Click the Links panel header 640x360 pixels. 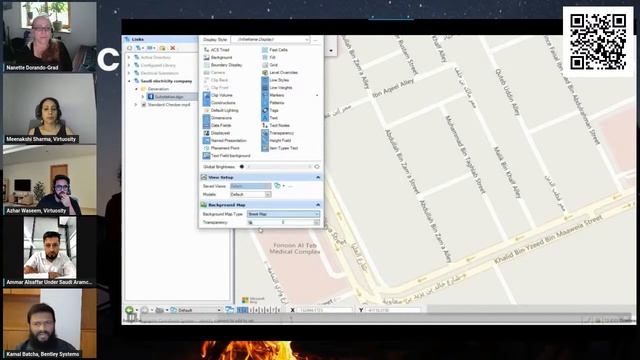161,39
